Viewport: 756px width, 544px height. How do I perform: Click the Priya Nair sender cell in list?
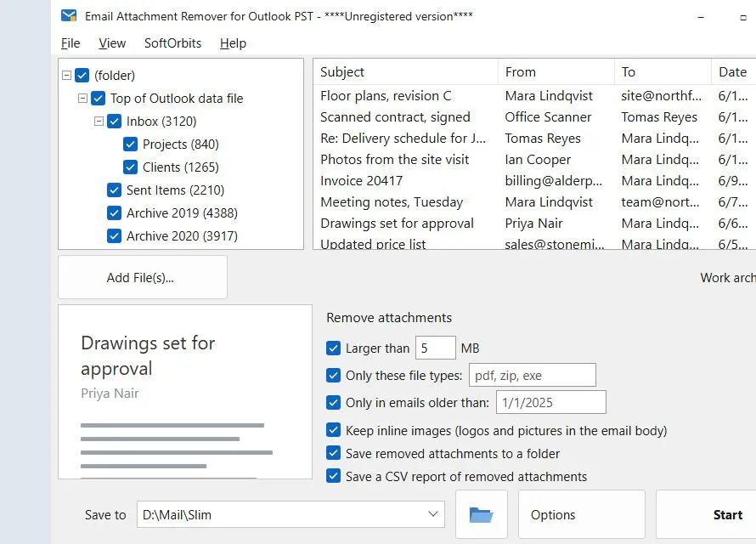[x=533, y=223]
